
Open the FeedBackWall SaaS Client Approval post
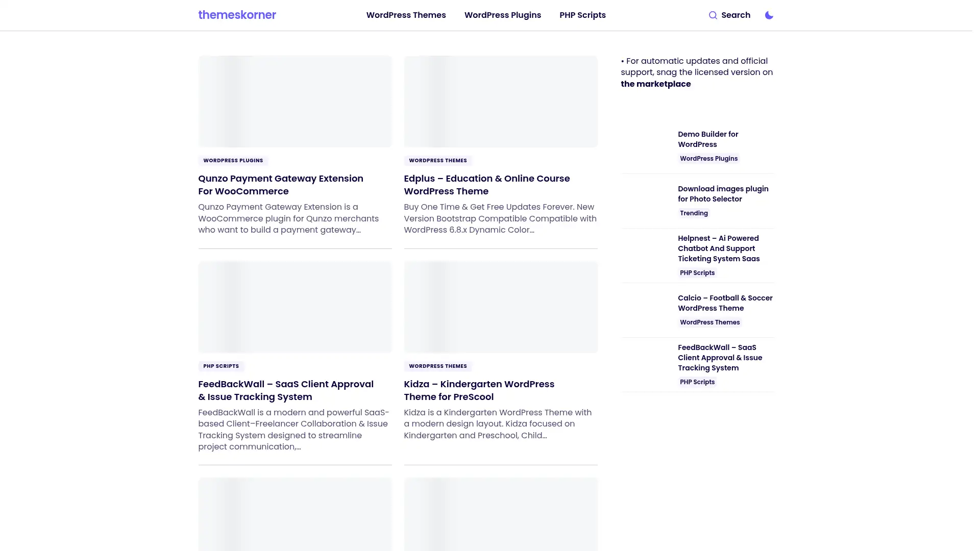(x=285, y=390)
